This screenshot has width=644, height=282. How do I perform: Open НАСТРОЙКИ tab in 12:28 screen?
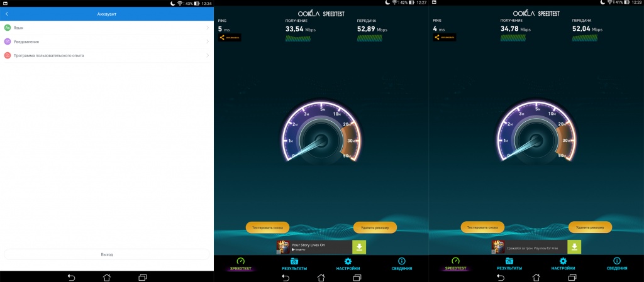click(x=563, y=264)
